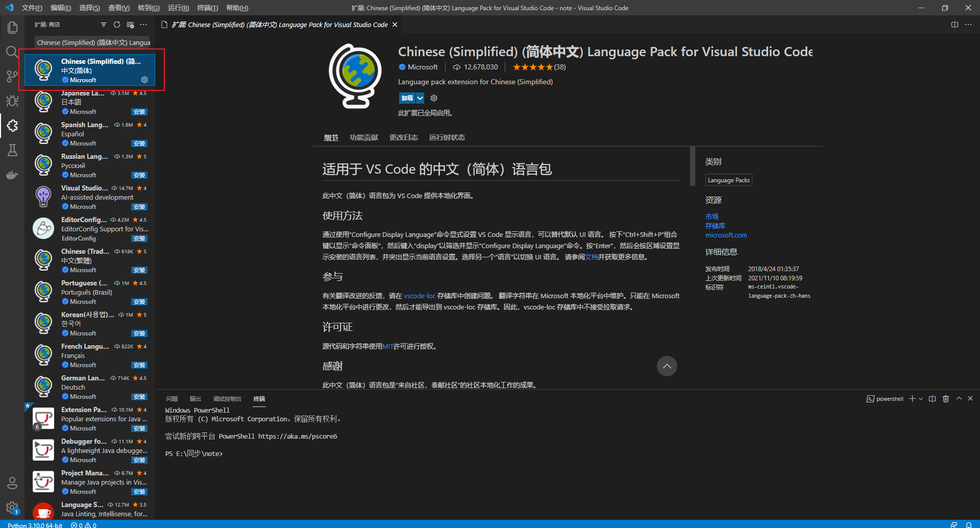
Task: Open 选择(S) menu
Action: click(90, 8)
